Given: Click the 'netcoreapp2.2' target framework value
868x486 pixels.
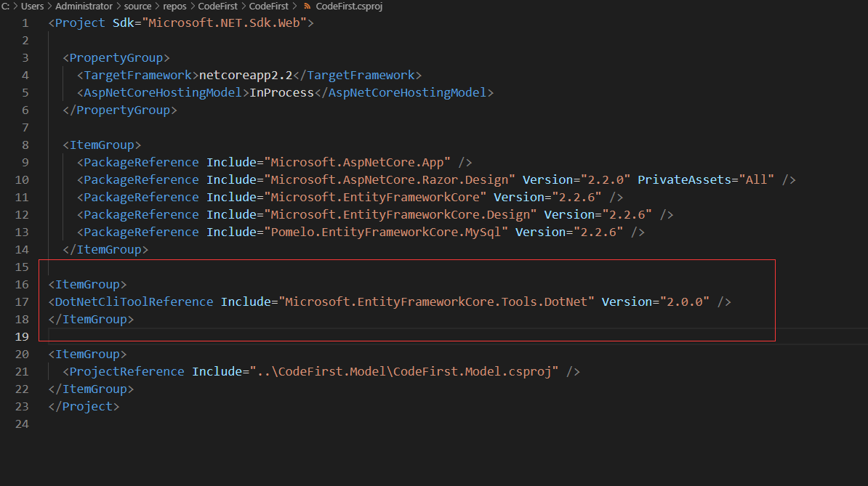Looking at the screenshot, I should pos(245,76).
